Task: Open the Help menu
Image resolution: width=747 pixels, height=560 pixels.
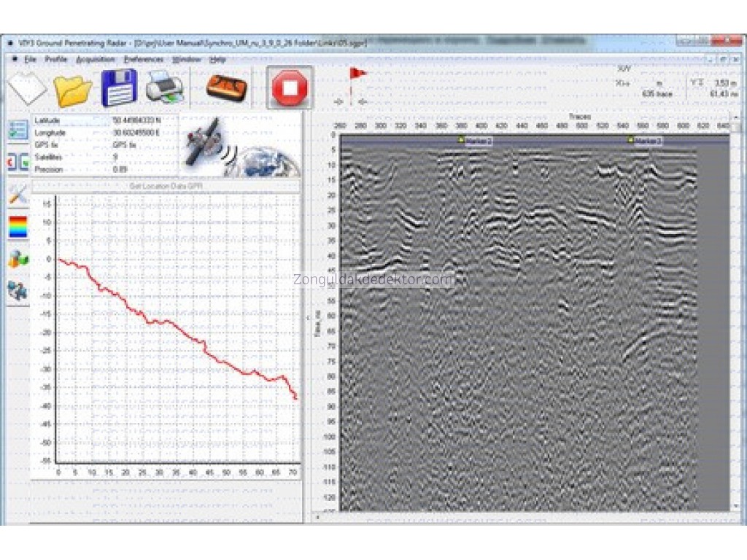Action: coord(217,60)
